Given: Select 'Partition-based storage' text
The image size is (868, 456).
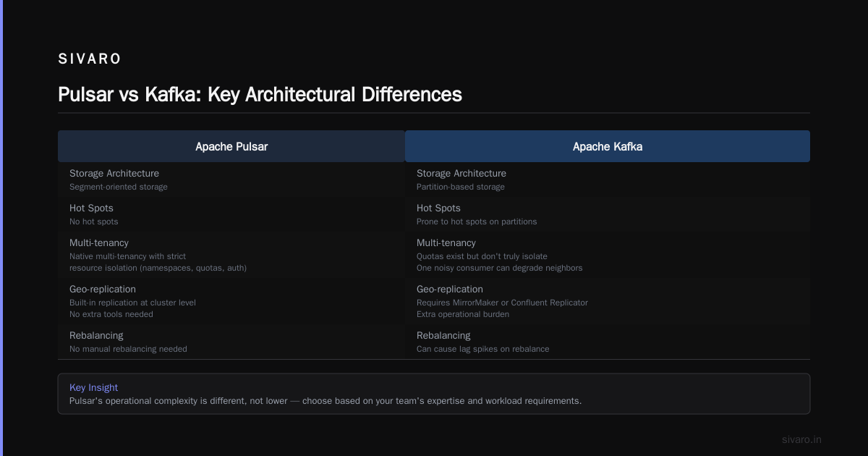Looking at the screenshot, I should click(461, 187).
